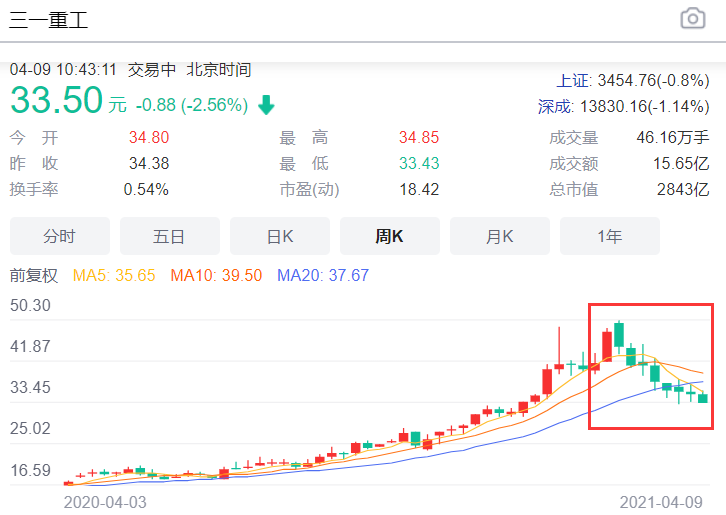The image size is (726, 515).
Task: Select the 日K chart tab
Action: [280, 236]
